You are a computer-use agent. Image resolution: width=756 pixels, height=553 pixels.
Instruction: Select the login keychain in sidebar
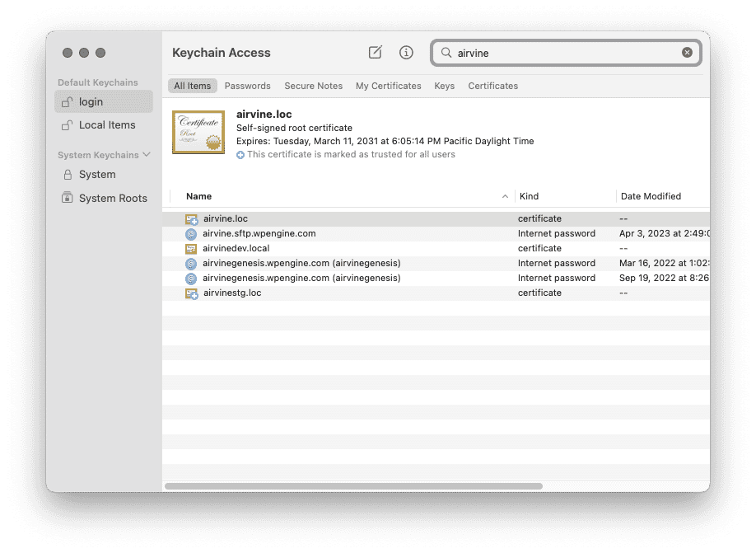(91, 102)
